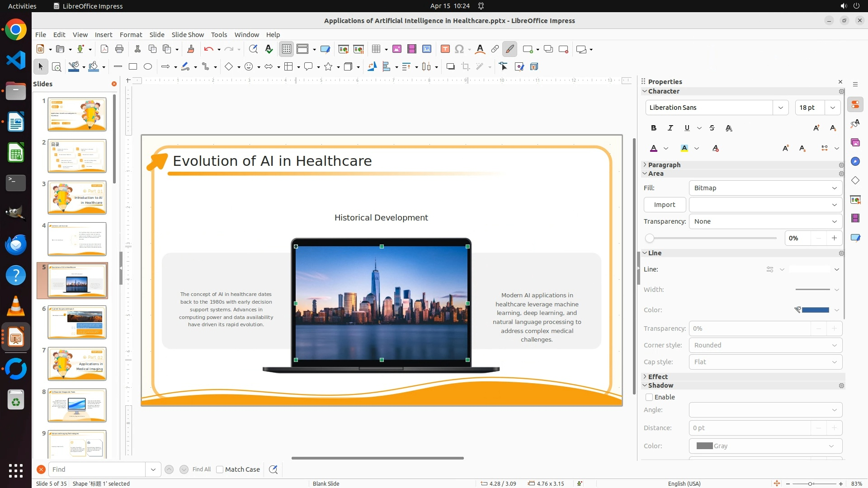868x488 pixels.
Task: Click the Find All button
Action: tap(201, 469)
